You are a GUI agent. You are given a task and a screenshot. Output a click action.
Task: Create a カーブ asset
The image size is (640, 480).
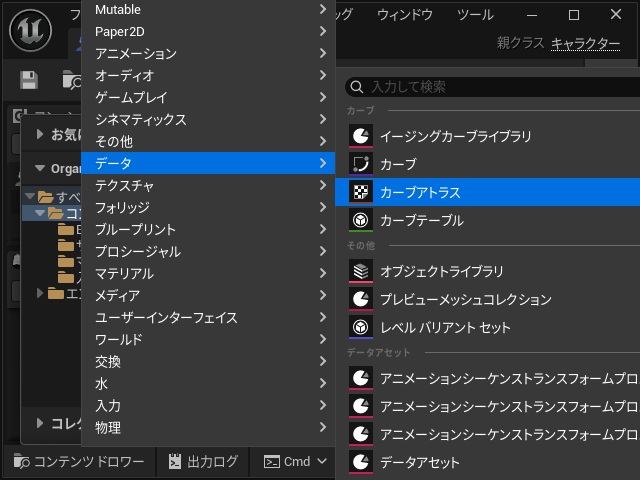488,164
